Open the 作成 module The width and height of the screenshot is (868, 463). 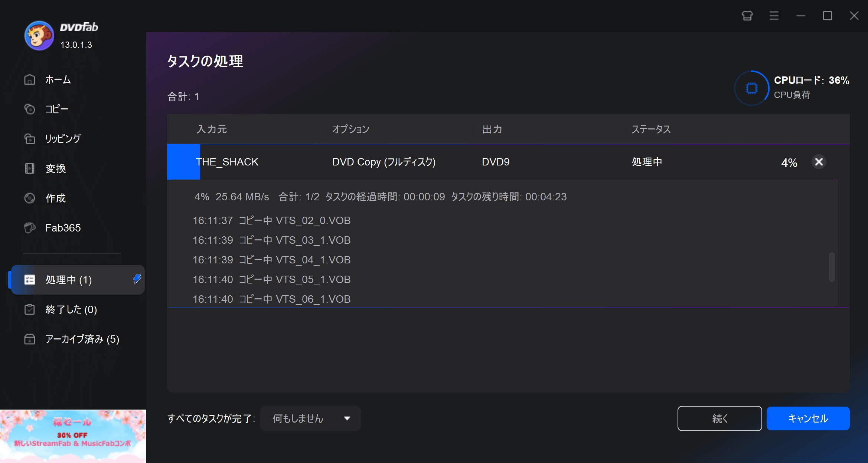coord(56,198)
